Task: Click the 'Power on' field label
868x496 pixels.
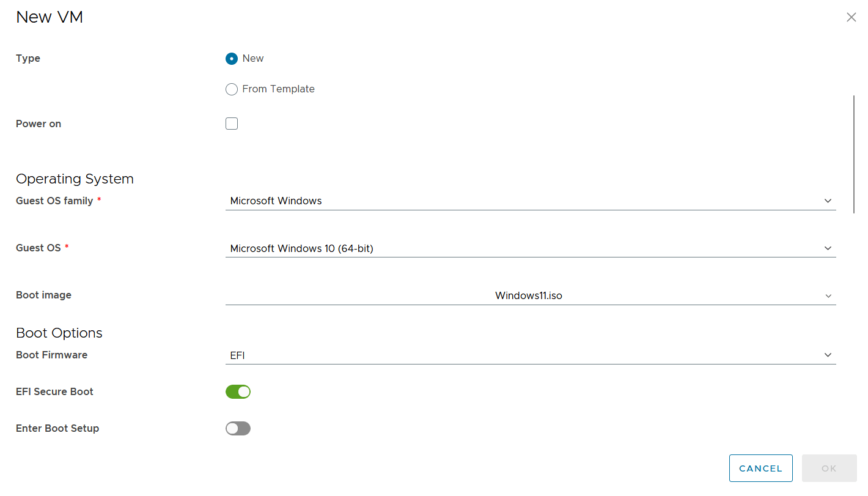Action: tap(39, 124)
